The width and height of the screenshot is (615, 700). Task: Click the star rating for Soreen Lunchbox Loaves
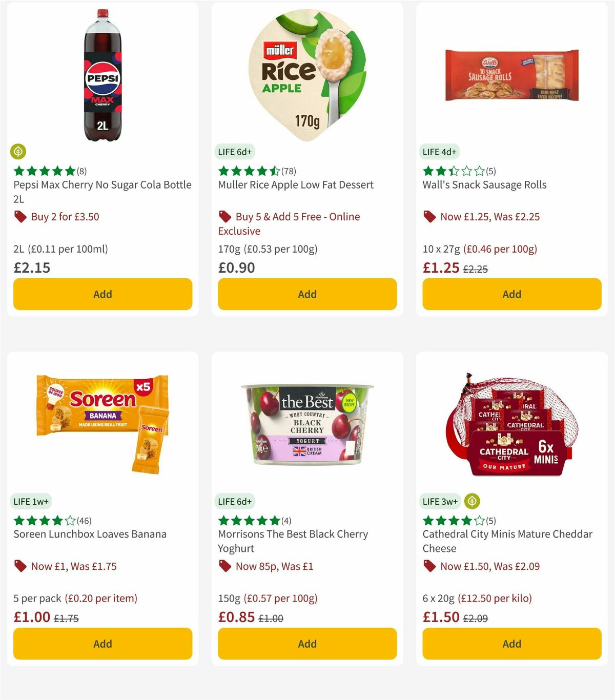[44, 520]
